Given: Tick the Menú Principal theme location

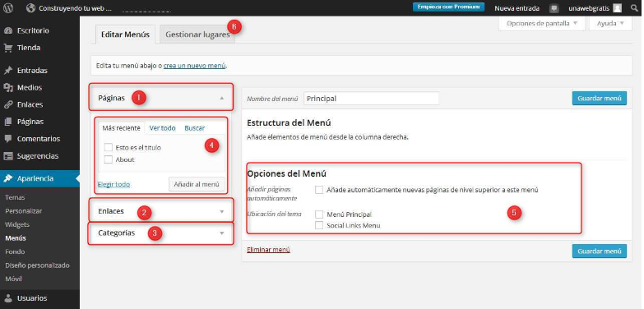Looking at the screenshot, I should click(x=319, y=214).
